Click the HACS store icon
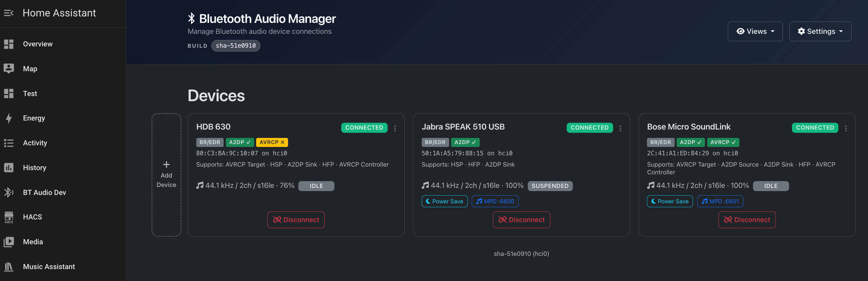Viewport: 868px width, 281px height. click(9, 217)
